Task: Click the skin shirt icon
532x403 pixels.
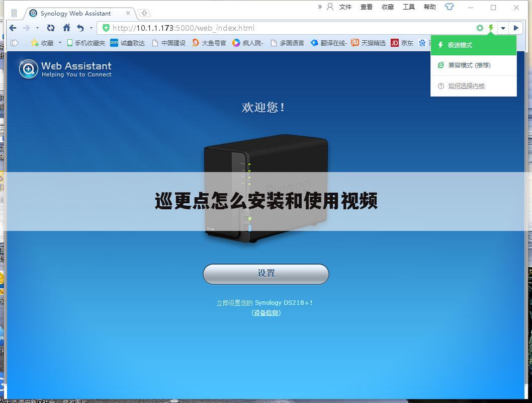Action: (449, 7)
